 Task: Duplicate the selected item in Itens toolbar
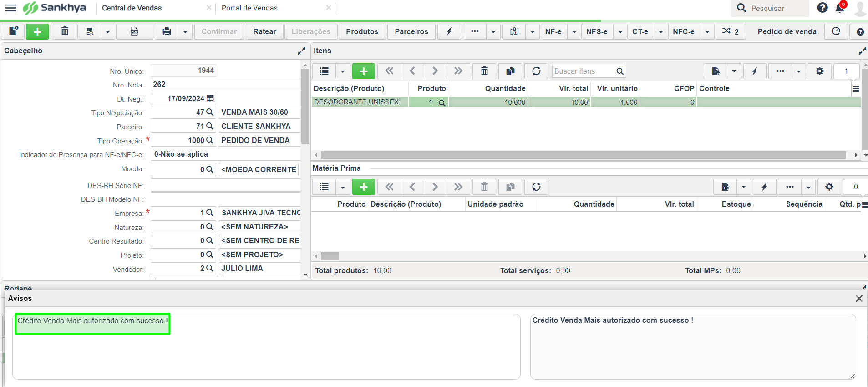point(510,71)
